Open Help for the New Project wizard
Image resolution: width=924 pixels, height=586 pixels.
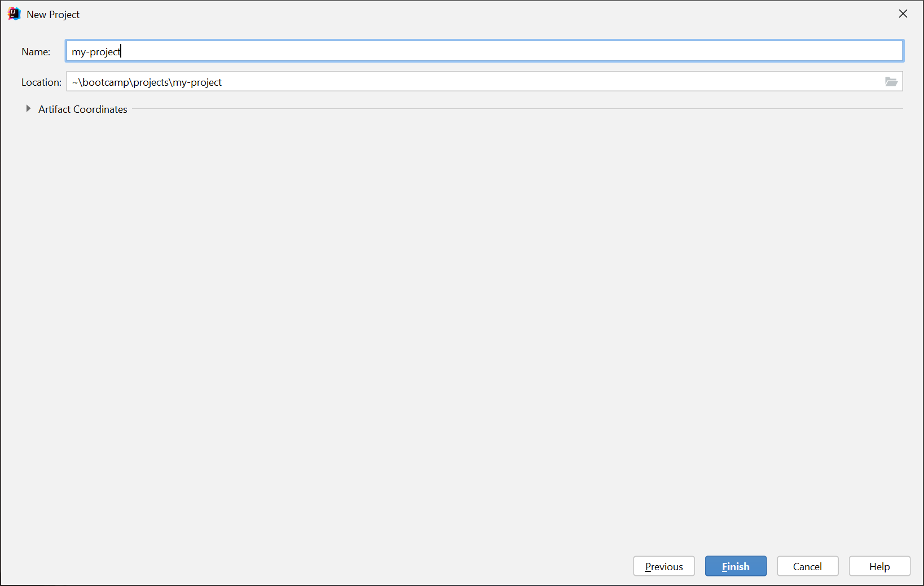coord(879,566)
